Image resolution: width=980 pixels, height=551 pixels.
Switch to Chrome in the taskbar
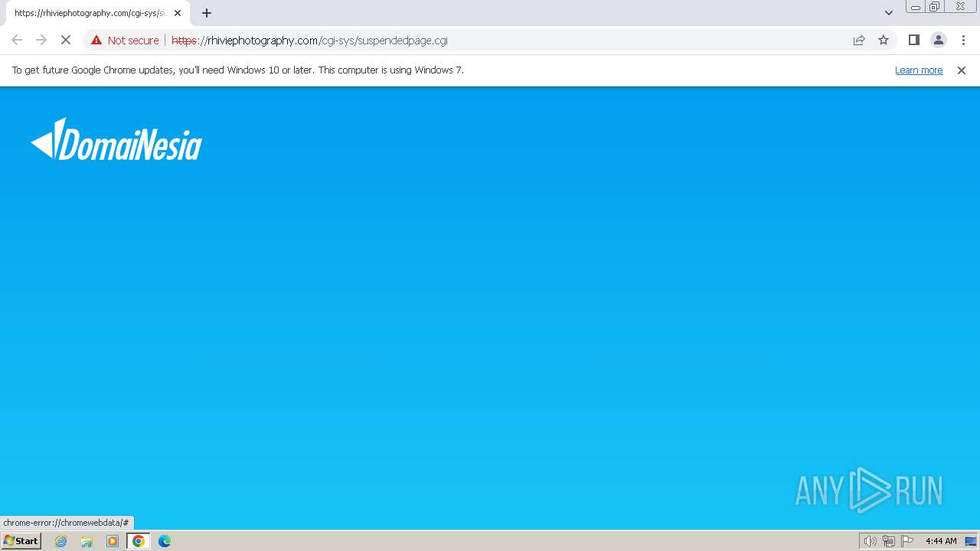(x=138, y=541)
